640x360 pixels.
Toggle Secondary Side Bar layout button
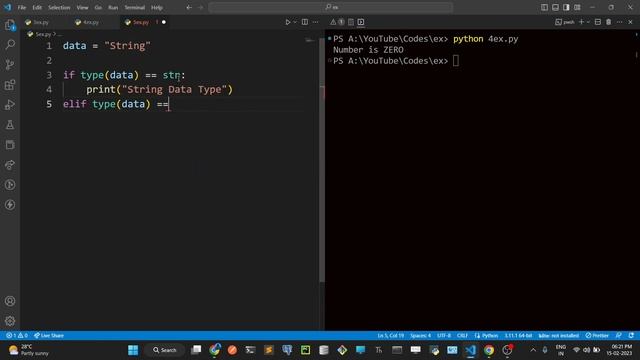click(566, 7)
